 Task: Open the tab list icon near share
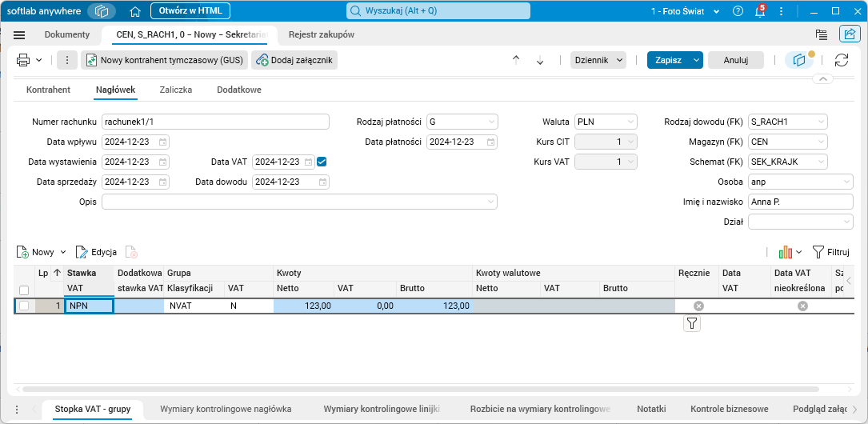[x=822, y=34]
